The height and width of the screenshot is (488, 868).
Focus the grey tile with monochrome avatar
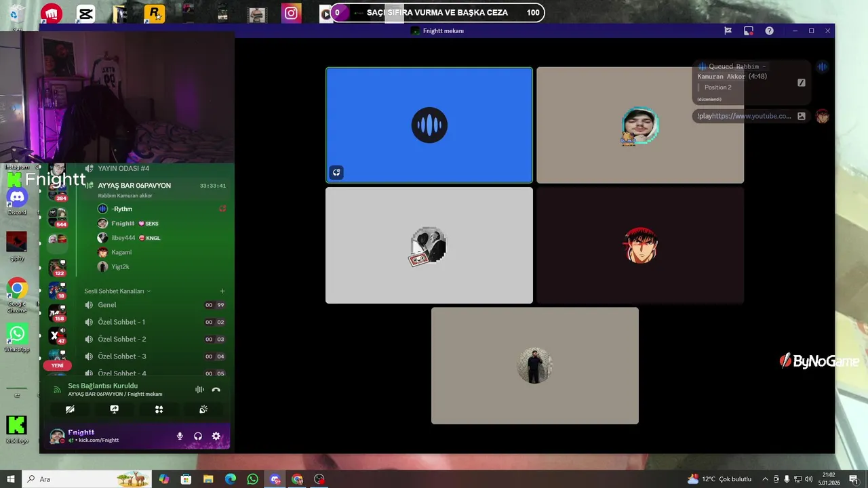pyautogui.click(x=429, y=245)
